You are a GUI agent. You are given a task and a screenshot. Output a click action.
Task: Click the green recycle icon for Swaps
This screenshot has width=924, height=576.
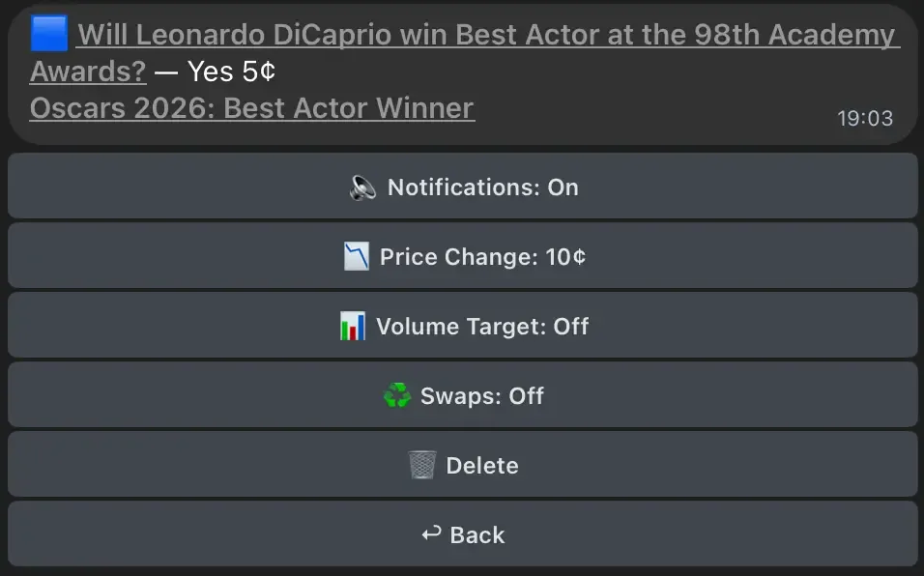(397, 396)
